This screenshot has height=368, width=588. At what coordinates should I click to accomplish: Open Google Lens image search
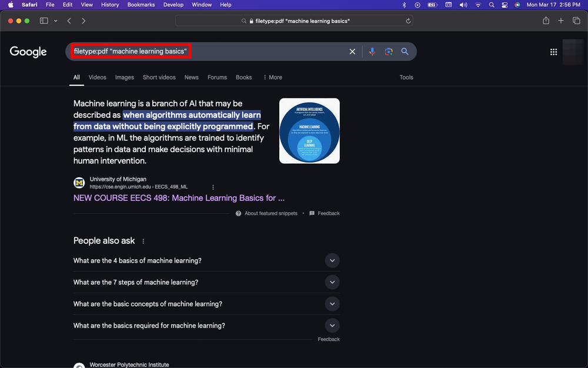[388, 52]
